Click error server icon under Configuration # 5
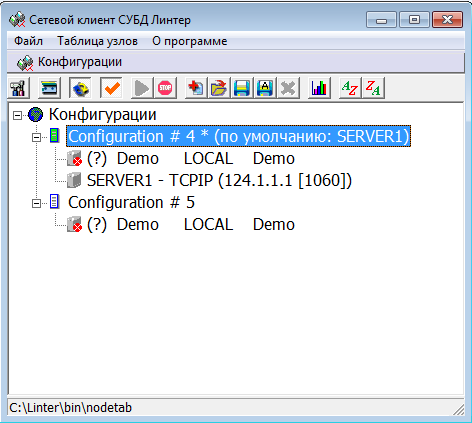The height and width of the screenshot is (423, 472). tap(74, 224)
